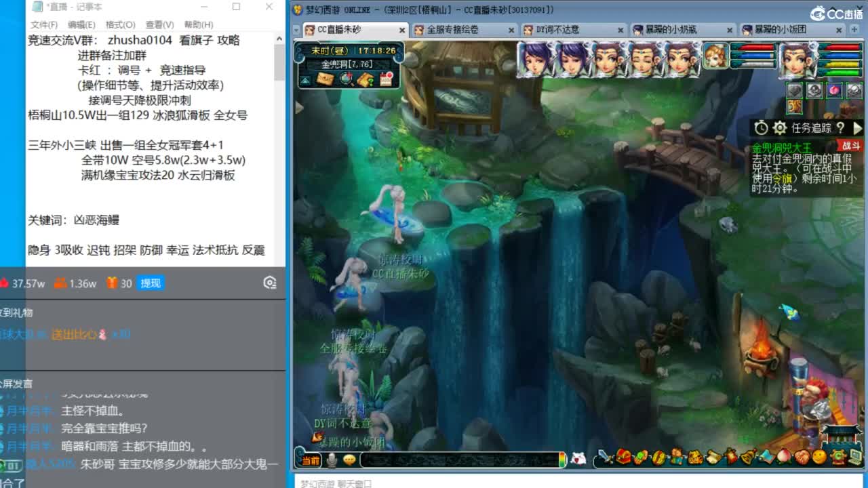Open the activity calendar icon
The height and width of the screenshot is (488, 868).
tap(387, 79)
